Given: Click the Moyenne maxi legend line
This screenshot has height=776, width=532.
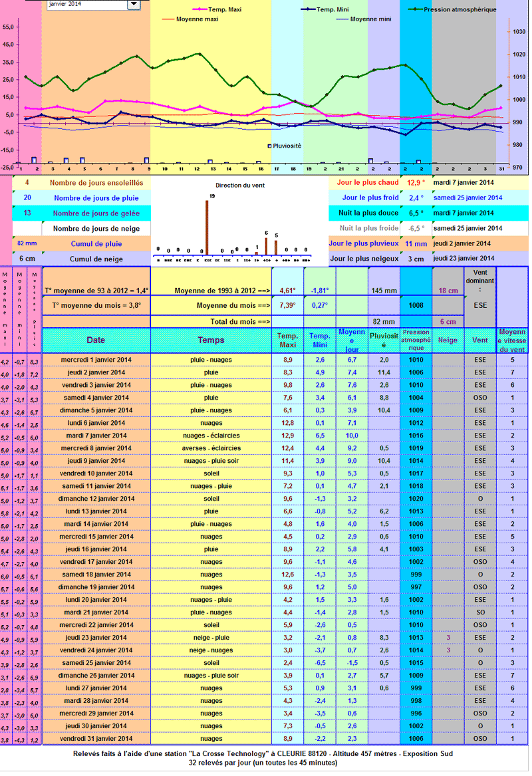Looking at the screenshot, I should tap(168, 19).
